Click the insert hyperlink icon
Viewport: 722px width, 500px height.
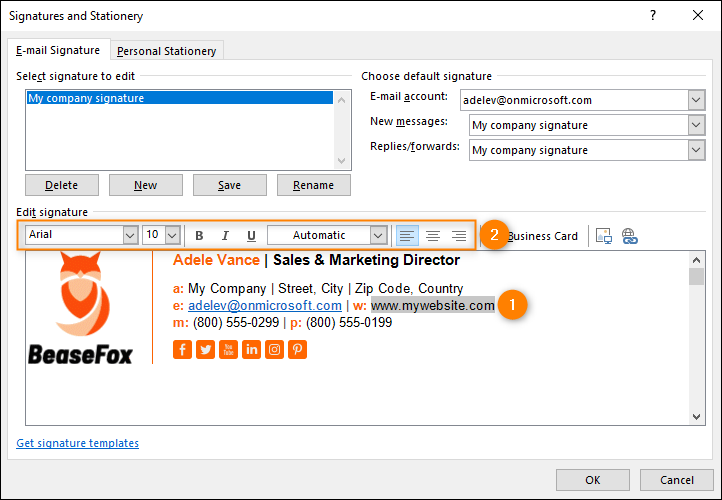pyautogui.click(x=630, y=236)
